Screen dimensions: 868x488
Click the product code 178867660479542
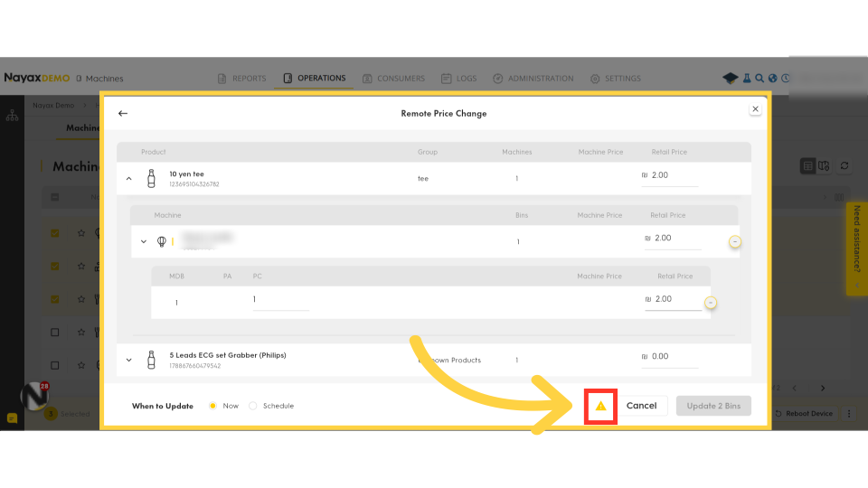pos(195,366)
